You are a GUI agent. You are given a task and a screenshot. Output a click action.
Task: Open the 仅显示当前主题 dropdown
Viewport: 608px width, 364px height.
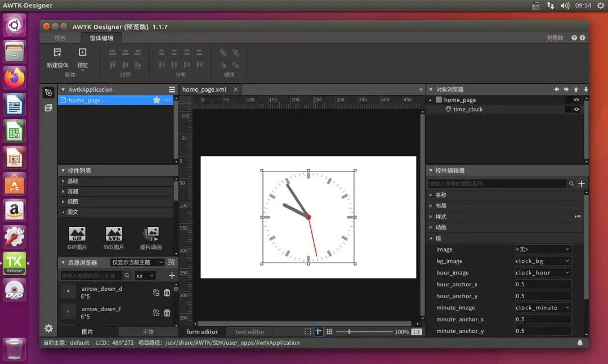coord(138,262)
